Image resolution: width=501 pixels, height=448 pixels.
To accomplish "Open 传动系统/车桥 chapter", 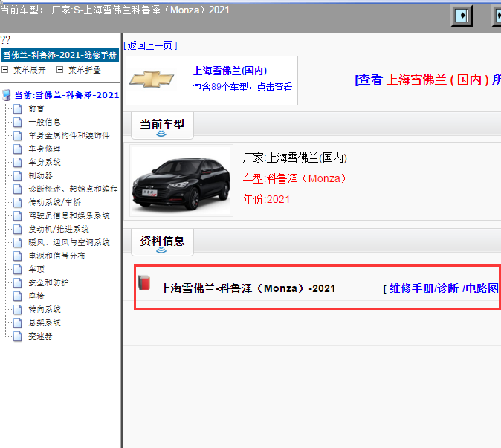I will (55, 203).
